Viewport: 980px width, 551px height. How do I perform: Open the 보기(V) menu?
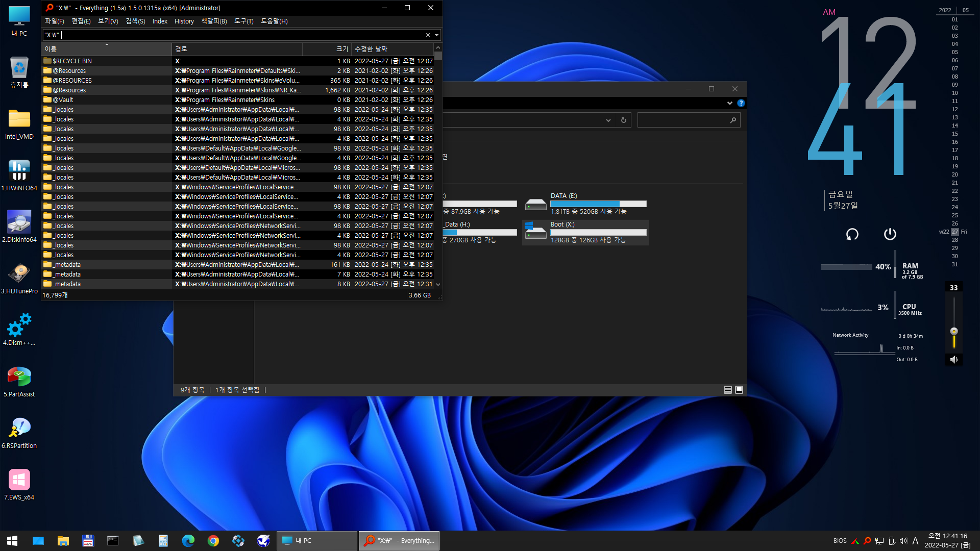pos(108,21)
